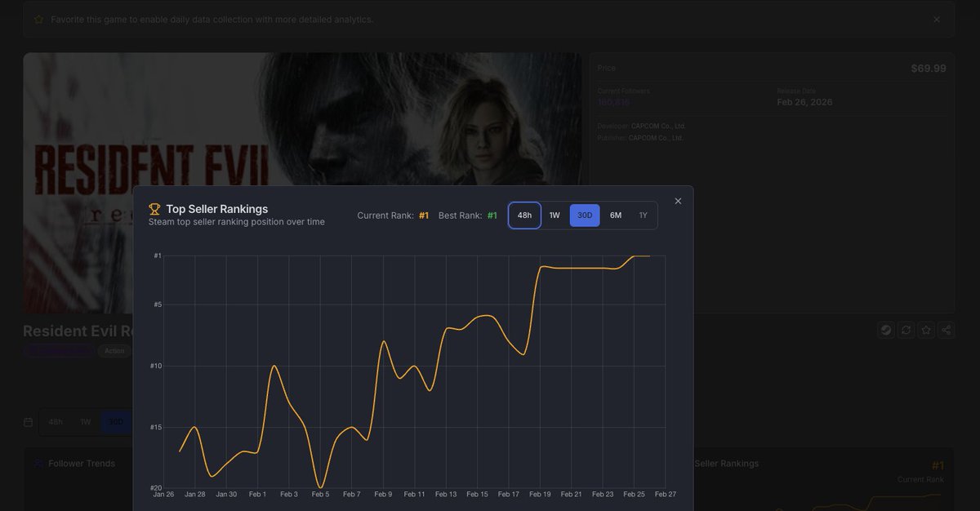The image size is (980, 511).
Task: Click the Resident Evil game title heading
Action: tap(78, 331)
